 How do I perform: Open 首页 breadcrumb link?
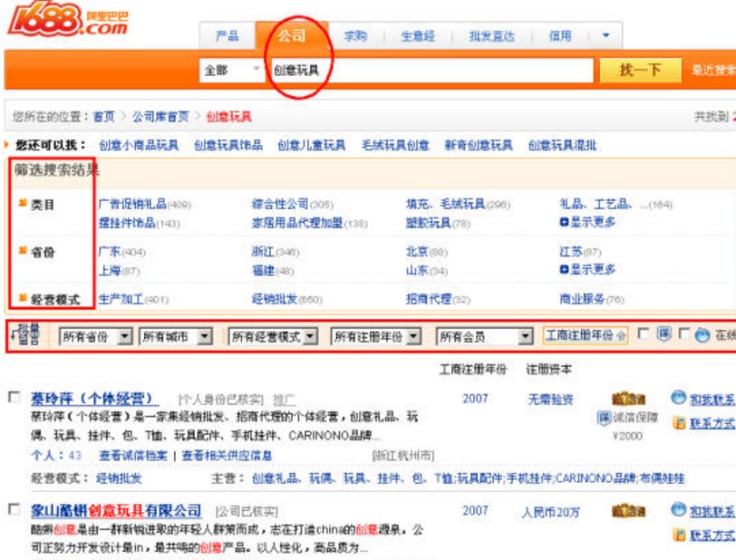[103, 116]
